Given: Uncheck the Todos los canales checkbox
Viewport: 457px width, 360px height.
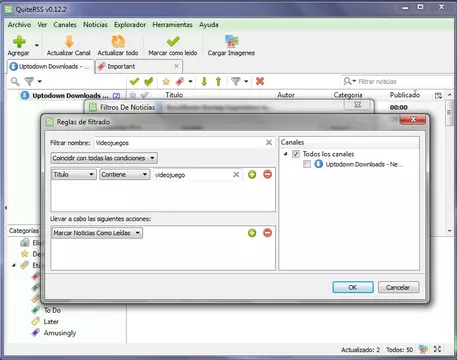Looking at the screenshot, I should [x=296, y=154].
